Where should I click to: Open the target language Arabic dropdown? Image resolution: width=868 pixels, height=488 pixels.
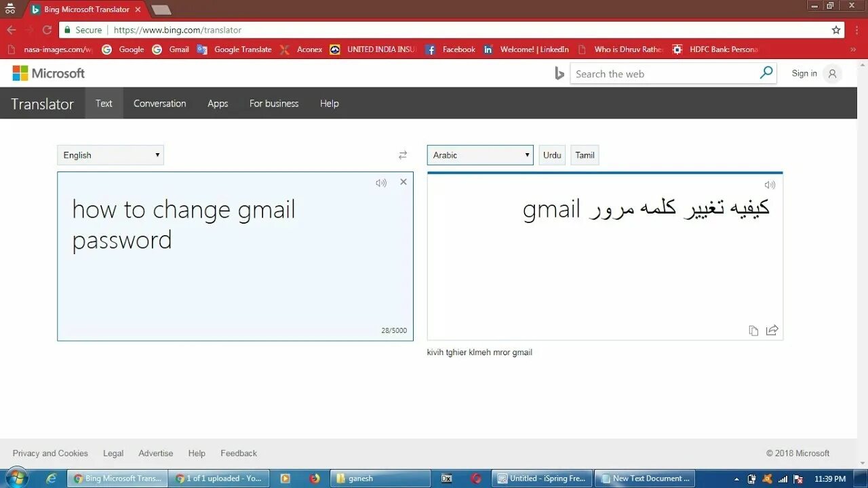point(480,155)
